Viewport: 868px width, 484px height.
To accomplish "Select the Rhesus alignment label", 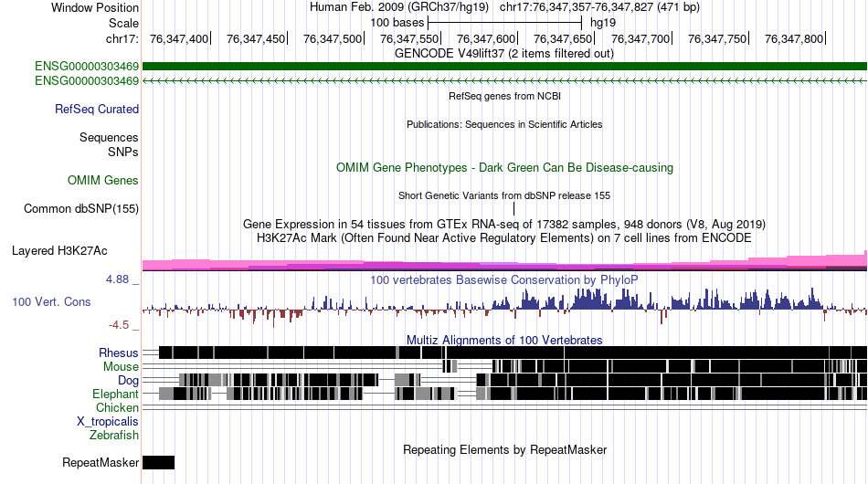I will click(x=119, y=352).
